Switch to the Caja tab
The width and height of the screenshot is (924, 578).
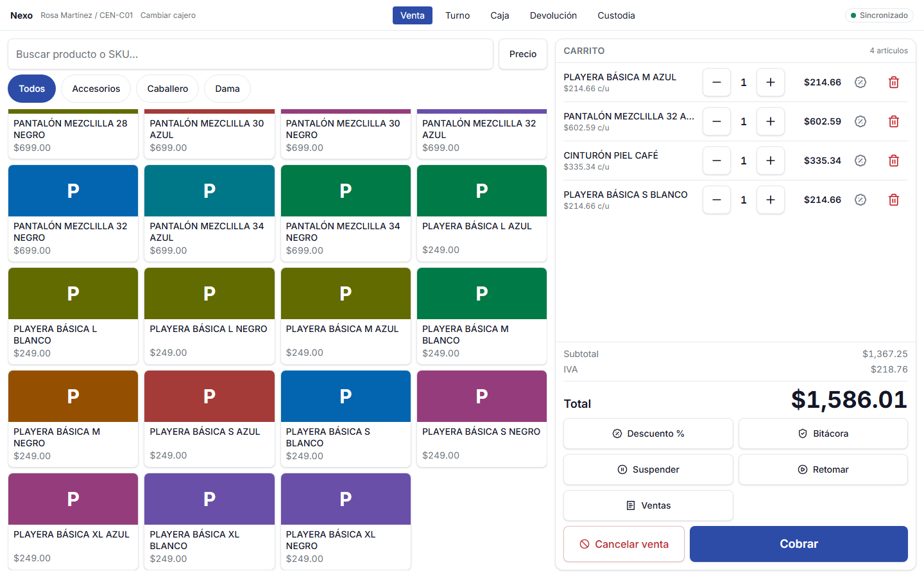(500, 15)
